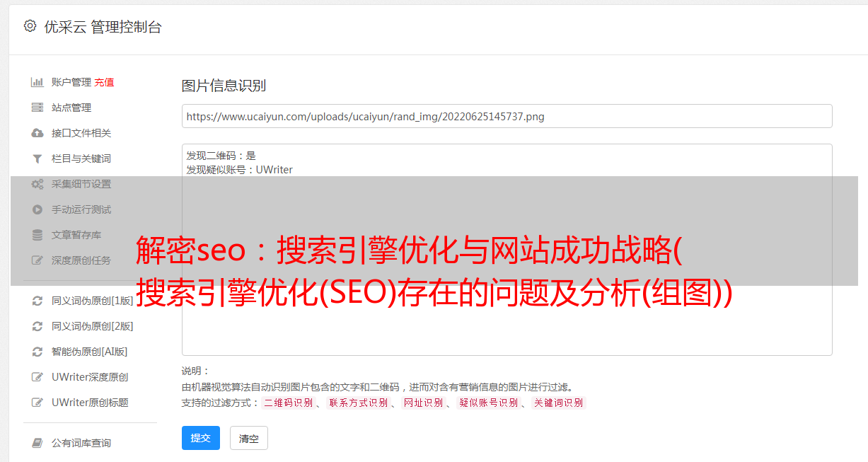The height and width of the screenshot is (462, 868).
Task: Click the edit icon beside UWriter原创标题
Action: pyautogui.click(x=37, y=403)
